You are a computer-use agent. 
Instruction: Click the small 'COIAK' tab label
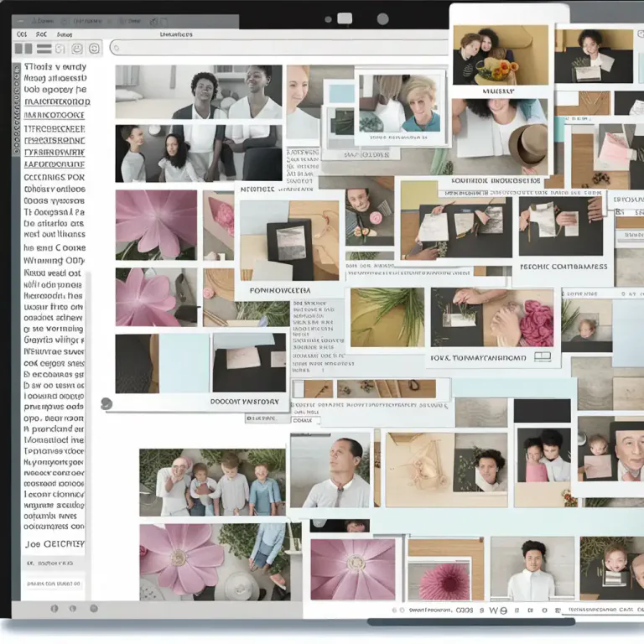tap(303, 420)
